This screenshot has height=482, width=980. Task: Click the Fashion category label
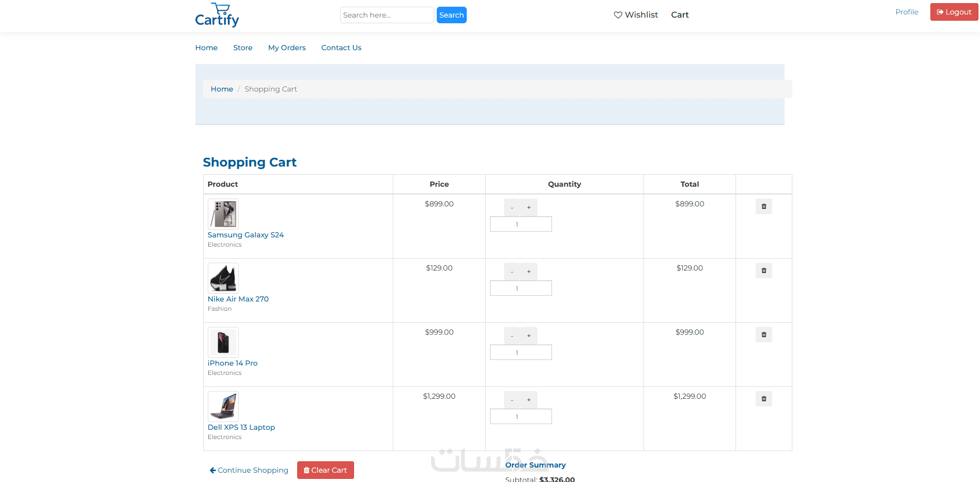(x=220, y=309)
